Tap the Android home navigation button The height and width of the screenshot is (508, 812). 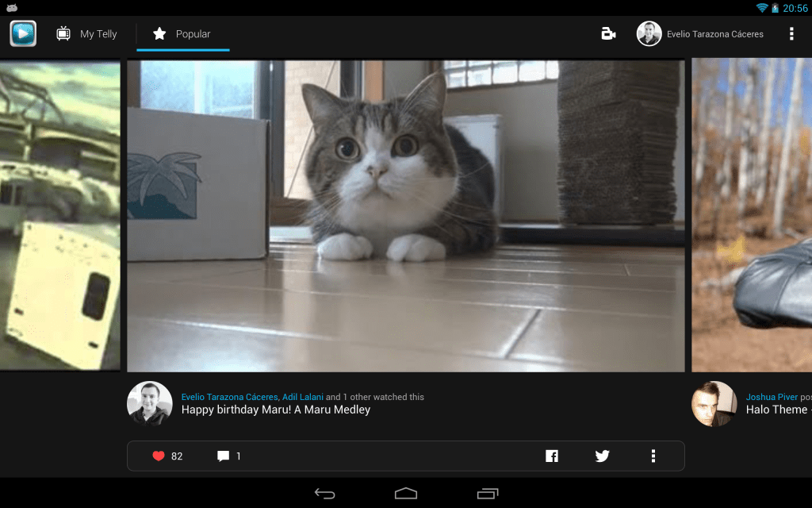pos(406,494)
